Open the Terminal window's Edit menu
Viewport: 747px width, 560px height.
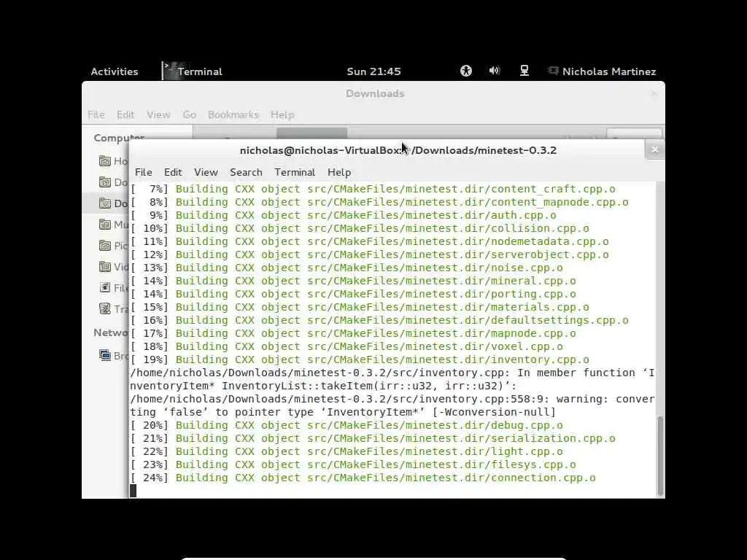point(173,172)
